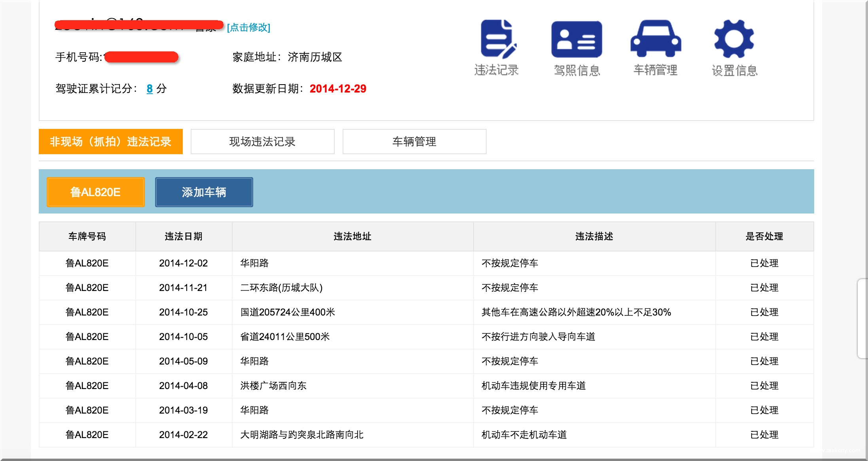The width and height of the screenshot is (868, 461).
Task: Open the 车辆管理 car icon
Action: [x=656, y=39]
